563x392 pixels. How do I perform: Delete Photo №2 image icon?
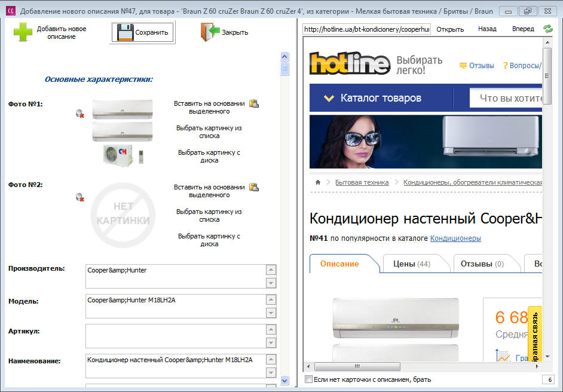click(79, 197)
